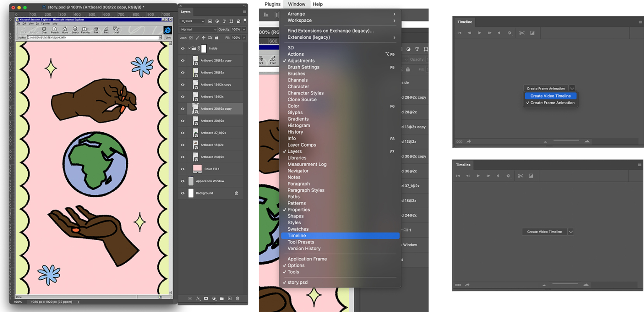644x312 pixels.
Task: Expand the Create Frame Animation dropdown arrow
Action: (x=571, y=88)
